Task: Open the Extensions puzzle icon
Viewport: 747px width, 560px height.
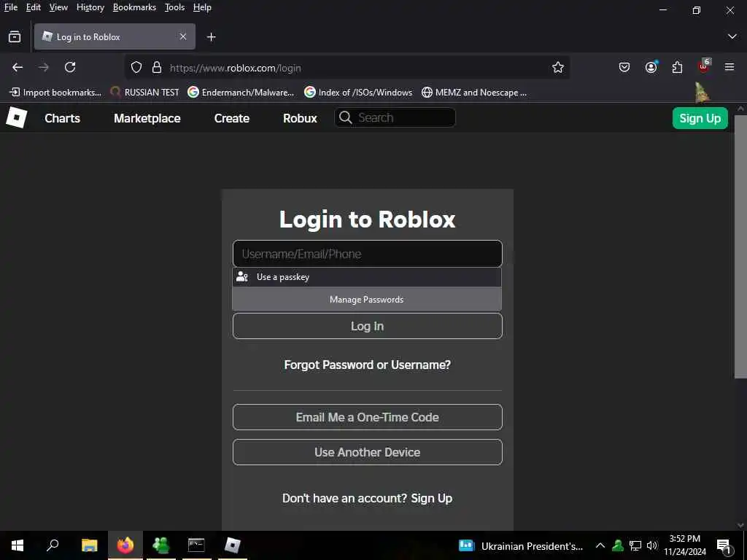Action: click(677, 68)
